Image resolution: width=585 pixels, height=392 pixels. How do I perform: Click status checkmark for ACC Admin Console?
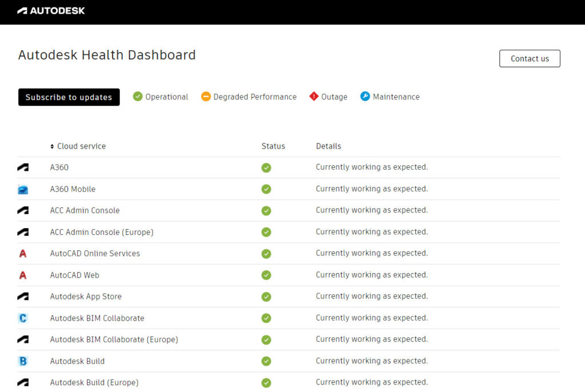(x=266, y=211)
